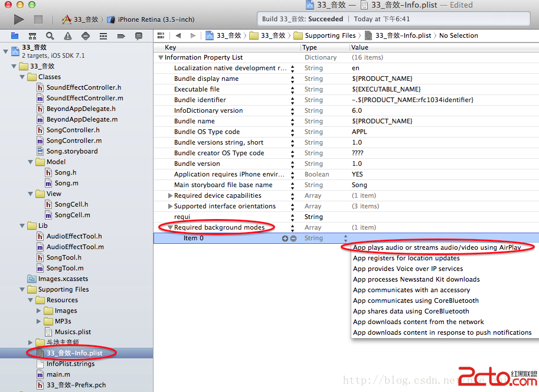Screen dimensions: 539x392
Task: Go back using jump bar left arrow
Action: pyautogui.click(x=178, y=35)
